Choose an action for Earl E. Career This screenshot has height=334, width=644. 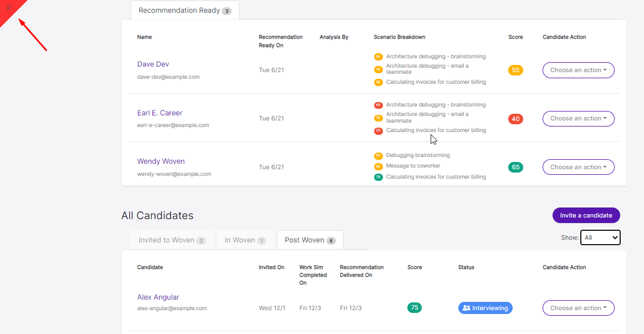pos(578,119)
